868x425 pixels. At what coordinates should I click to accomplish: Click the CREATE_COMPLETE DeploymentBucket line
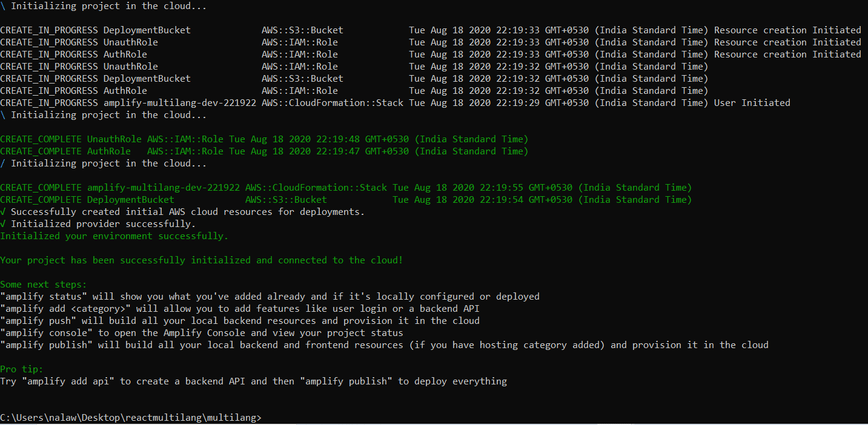click(345, 200)
